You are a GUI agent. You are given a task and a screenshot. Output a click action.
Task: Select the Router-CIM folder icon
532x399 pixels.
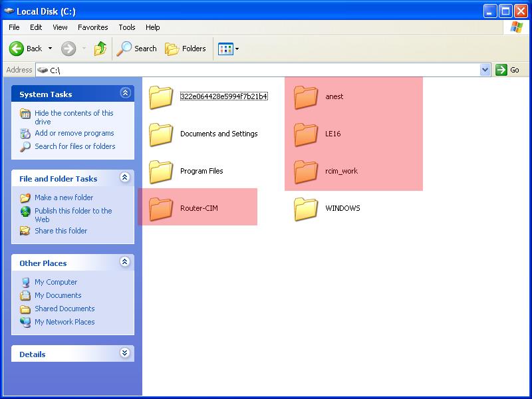[x=161, y=209]
